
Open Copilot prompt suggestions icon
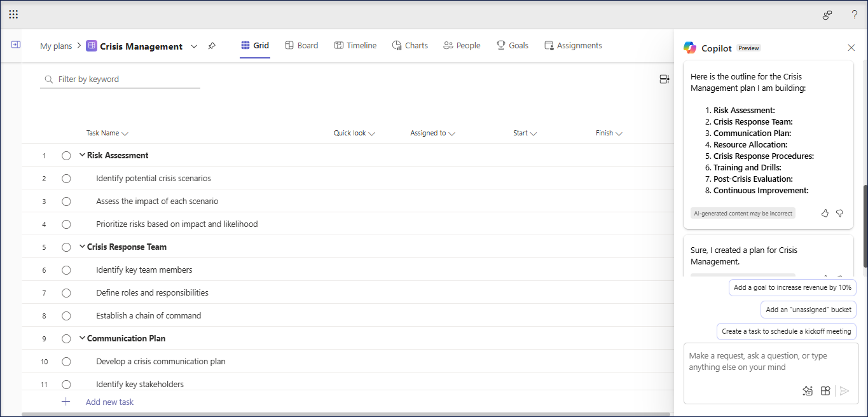(x=808, y=390)
